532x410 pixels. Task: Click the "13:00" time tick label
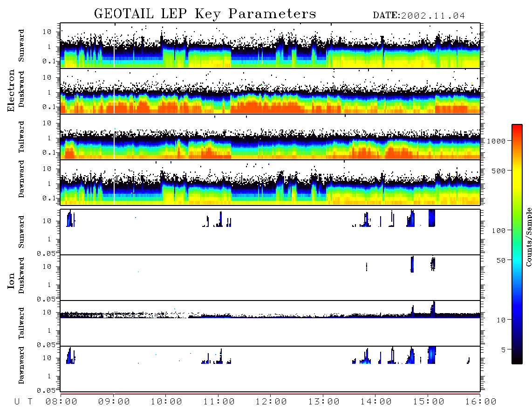[324, 402]
